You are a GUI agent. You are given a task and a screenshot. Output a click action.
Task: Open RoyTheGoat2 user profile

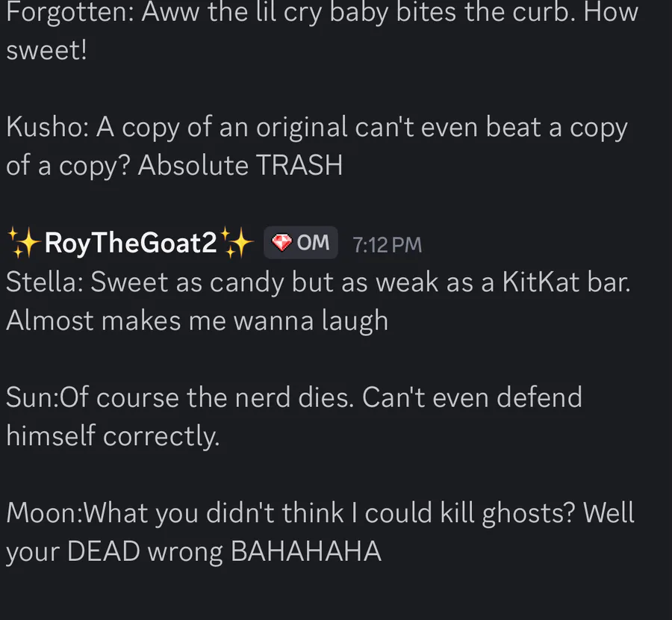tap(131, 243)
